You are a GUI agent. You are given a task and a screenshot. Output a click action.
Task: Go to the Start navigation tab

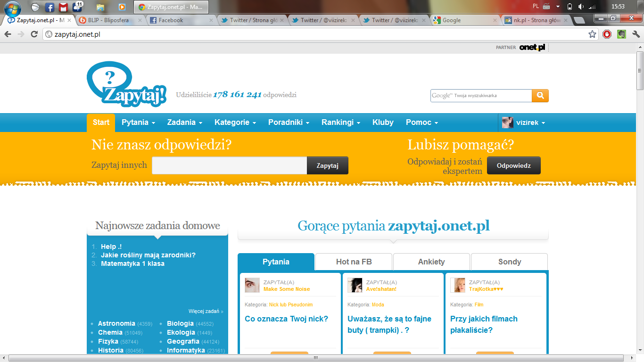(x=101, y=123)
